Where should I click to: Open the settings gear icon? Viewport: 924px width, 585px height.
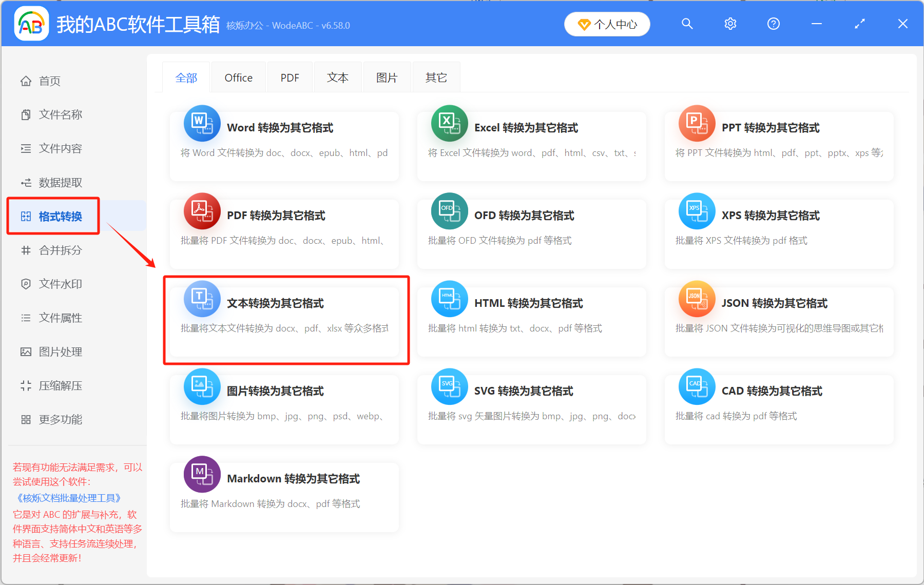pos(730,24)
